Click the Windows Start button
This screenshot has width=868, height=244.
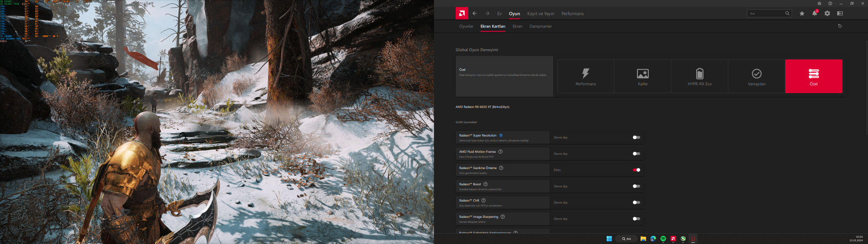(x=609, y=239)
